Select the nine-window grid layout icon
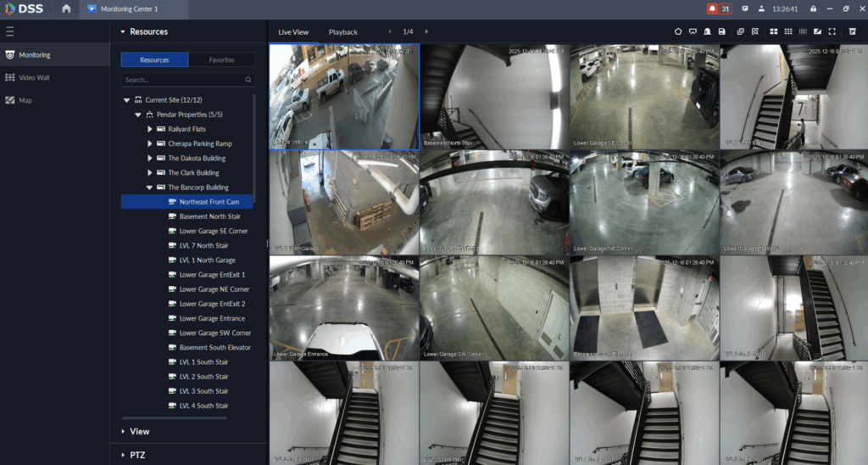The height and width of the screenshot is (465, 868). tap(788, 31)
